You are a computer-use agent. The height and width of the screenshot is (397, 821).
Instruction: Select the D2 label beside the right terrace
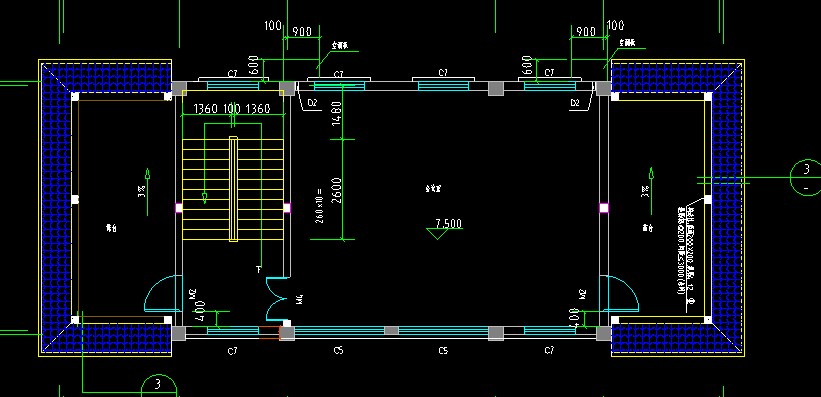point(575,103)
